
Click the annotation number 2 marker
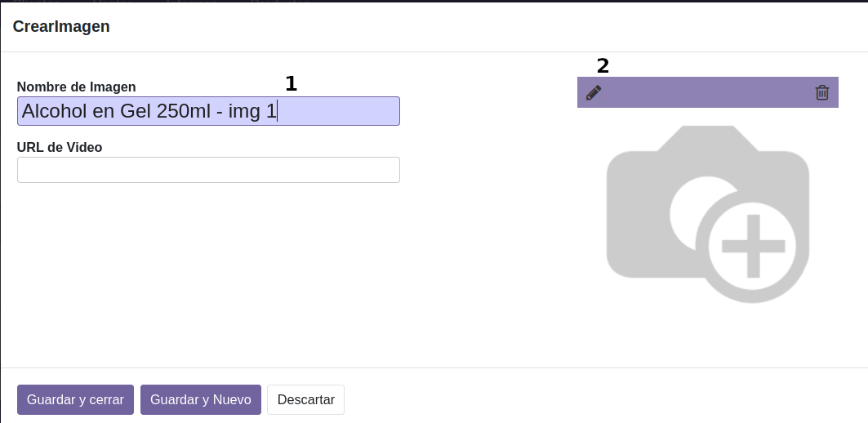603,65
